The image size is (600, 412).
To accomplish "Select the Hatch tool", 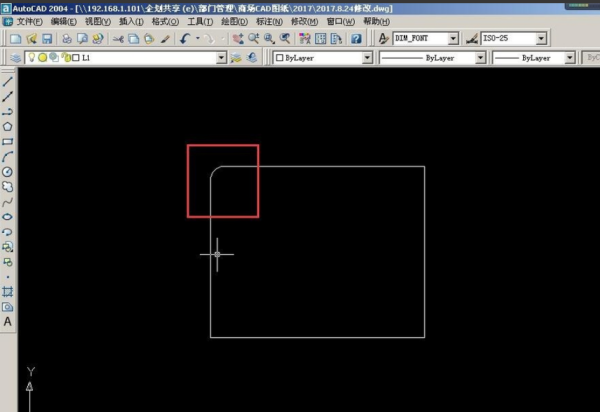I will 8,292.
